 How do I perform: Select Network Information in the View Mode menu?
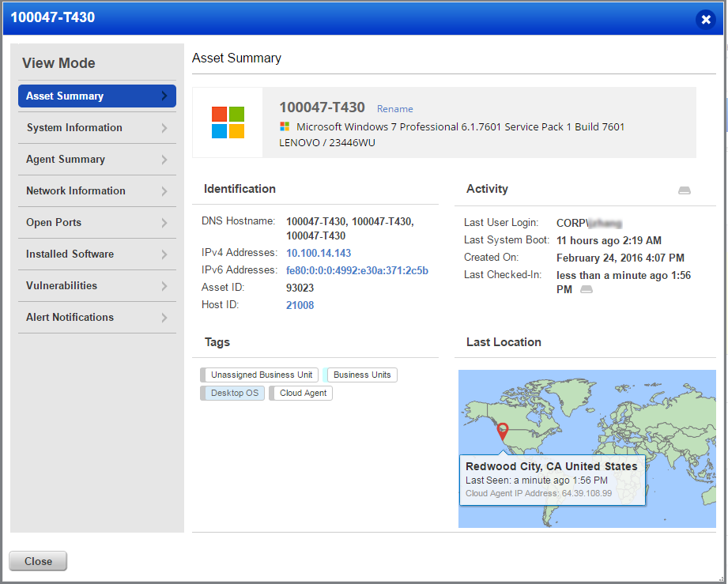pyautogui.click(x=96, y=190)
